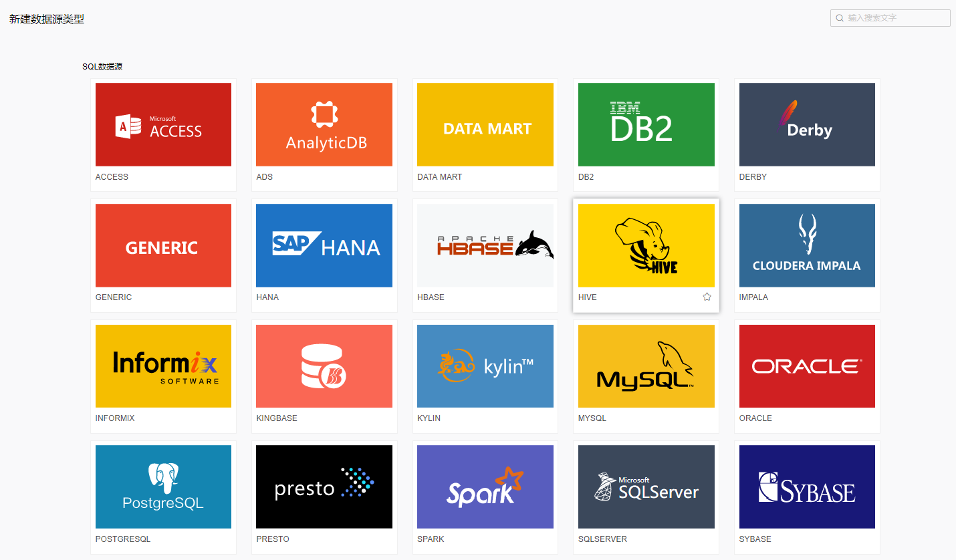
Task: Select the yellow HIVE bee logo tile
Action: point(646,245)
